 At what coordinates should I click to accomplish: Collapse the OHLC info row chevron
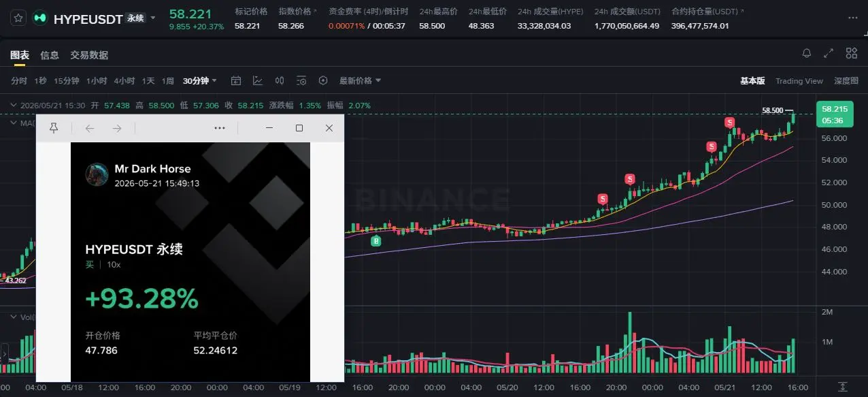(x=14, y=106)
